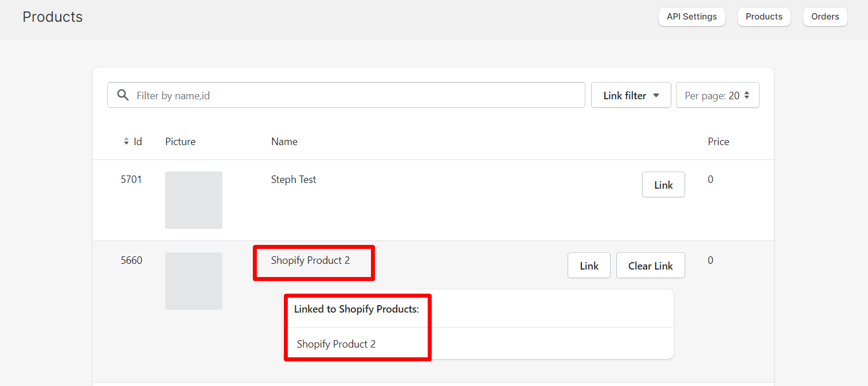
Task: Click the search magnifier icon
Action: [123, 95]
